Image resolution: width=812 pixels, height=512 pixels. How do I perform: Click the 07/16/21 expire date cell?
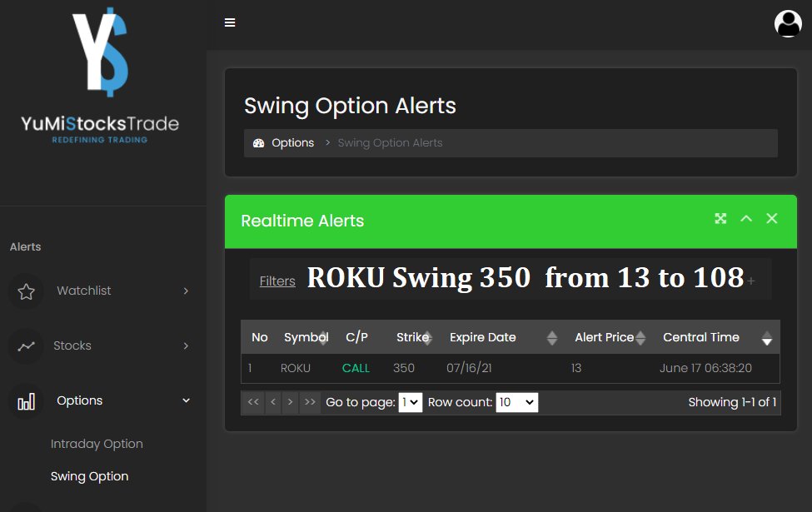[469, 368]
